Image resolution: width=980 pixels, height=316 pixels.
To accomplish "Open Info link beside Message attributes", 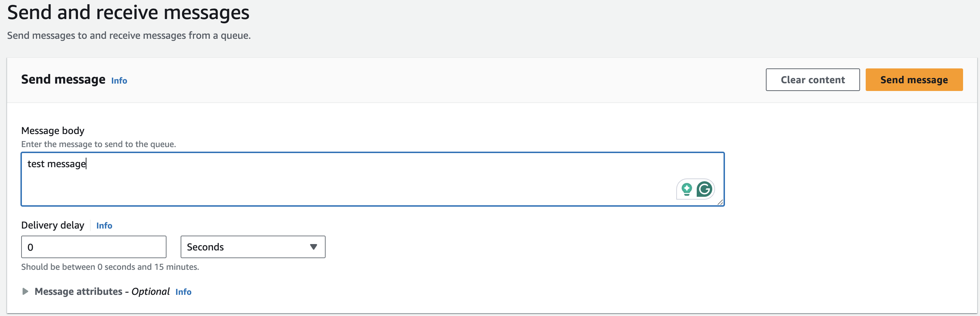I will tap(183, 292).
